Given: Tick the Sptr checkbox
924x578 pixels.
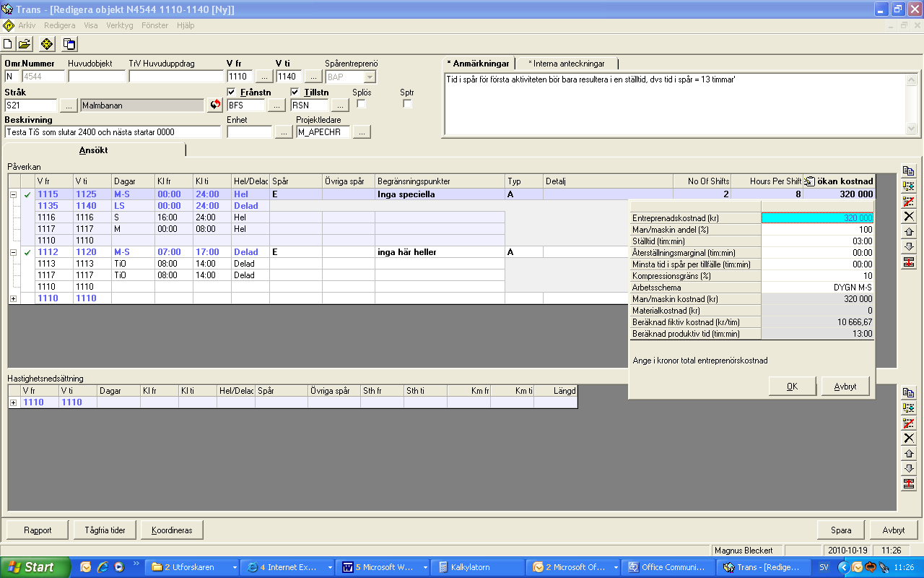Looking at the screenshot, I should tap(407, 104).
